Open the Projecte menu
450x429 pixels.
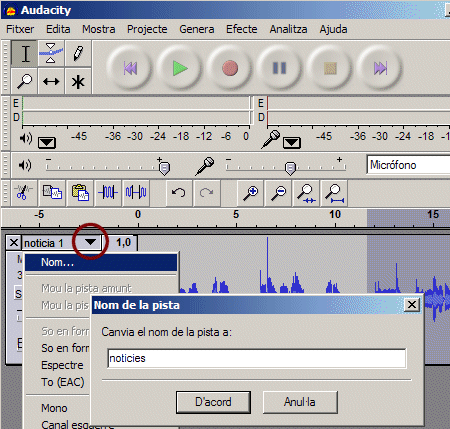tap(147, 29)
